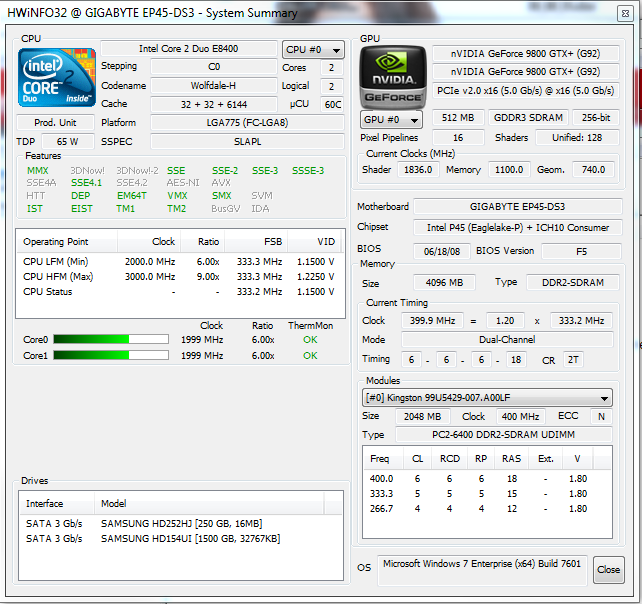Select the CPU Status row
The image size is (642, 604).
coord(179,292)
